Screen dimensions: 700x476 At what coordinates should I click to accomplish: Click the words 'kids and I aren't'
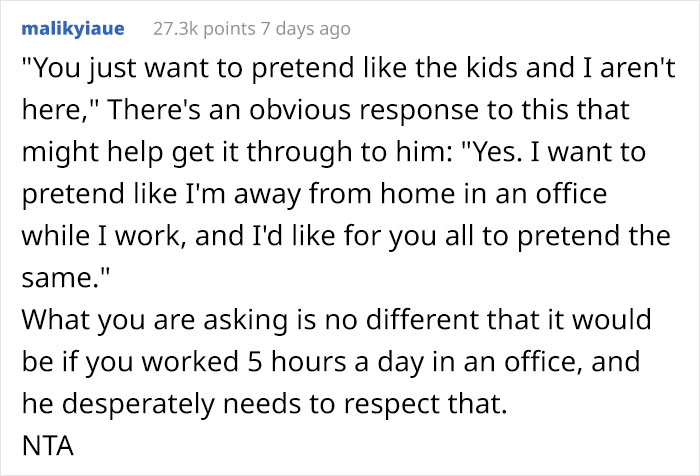pyautogui.click(x=571, y=67)
